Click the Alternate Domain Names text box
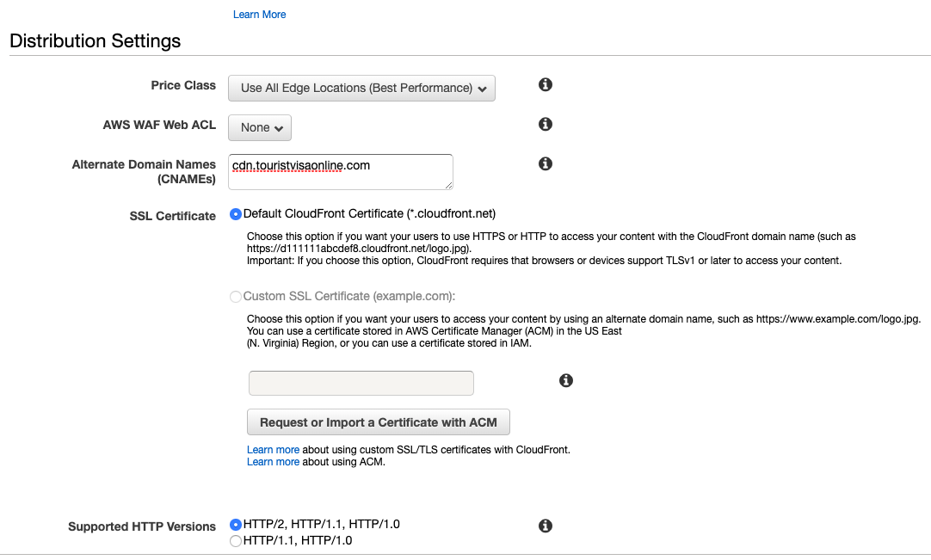The image size is (931, 560). click(x=340, y=171)
